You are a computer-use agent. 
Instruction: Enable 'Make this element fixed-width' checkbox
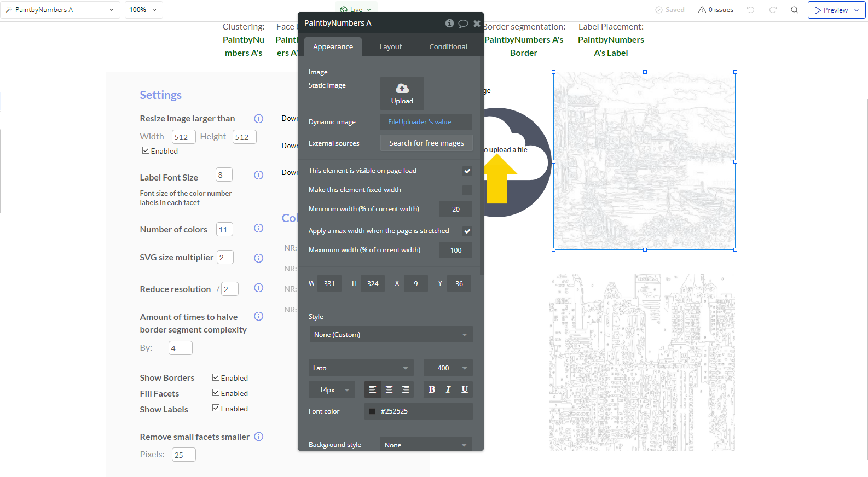(467, 190)
